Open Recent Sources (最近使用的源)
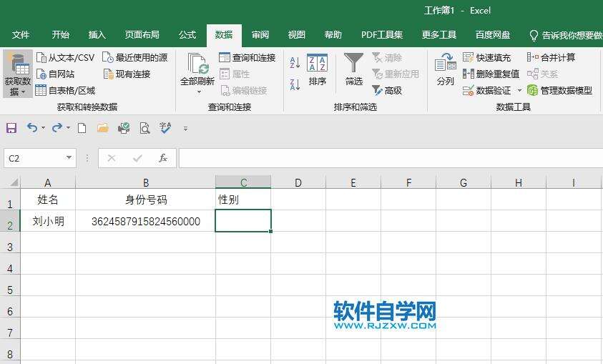This screenshot has height=364, width=603. 135,58
